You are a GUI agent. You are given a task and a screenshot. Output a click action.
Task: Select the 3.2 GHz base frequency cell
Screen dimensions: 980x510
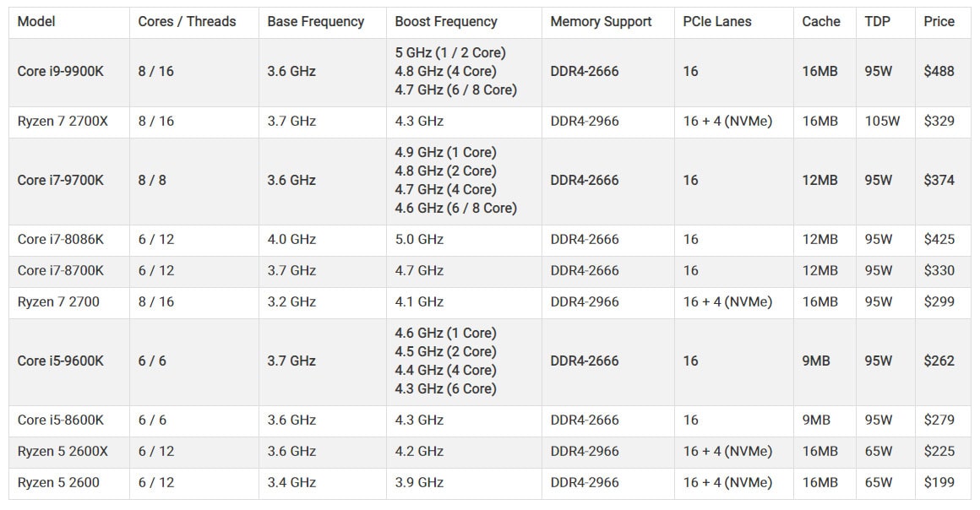(291, 301)
